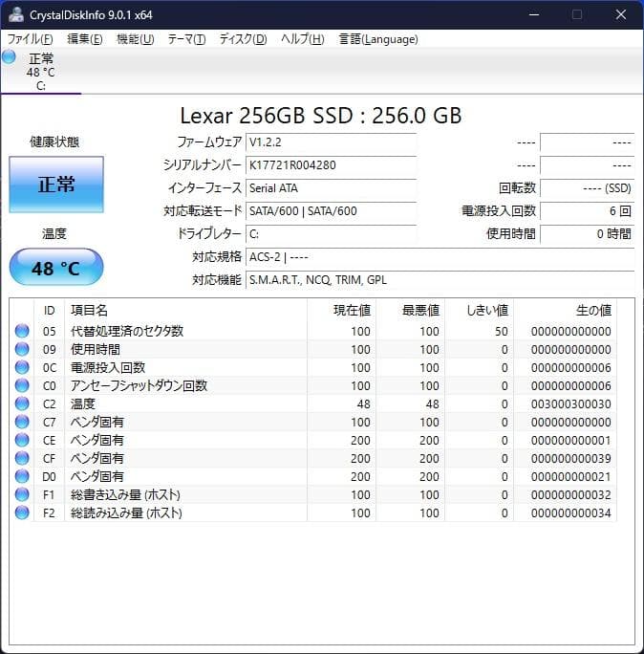Select the 総読み込み量 (ホスト) attribute name

126,513
